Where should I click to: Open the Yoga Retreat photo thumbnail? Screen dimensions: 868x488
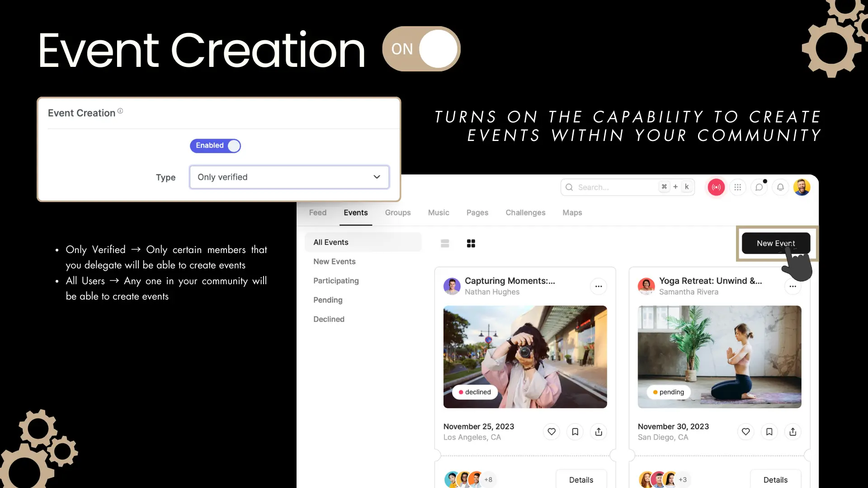tap(719, 357)
